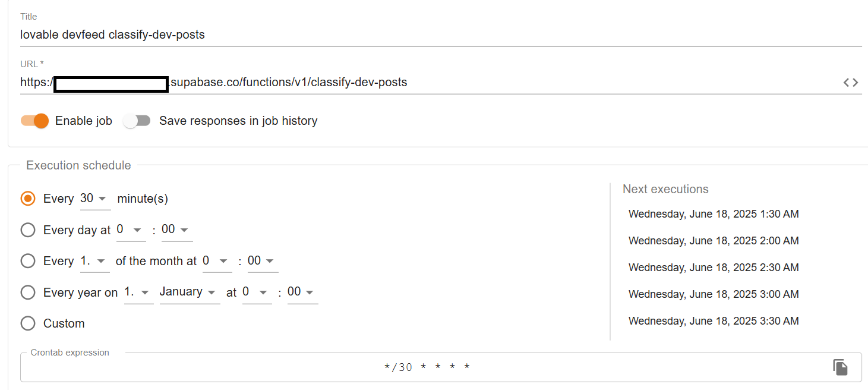Image resolution: width=868 pixels, height=390 pixels.
Task: Copy the crontab expression with copy icon
Action: click(840, 367)
